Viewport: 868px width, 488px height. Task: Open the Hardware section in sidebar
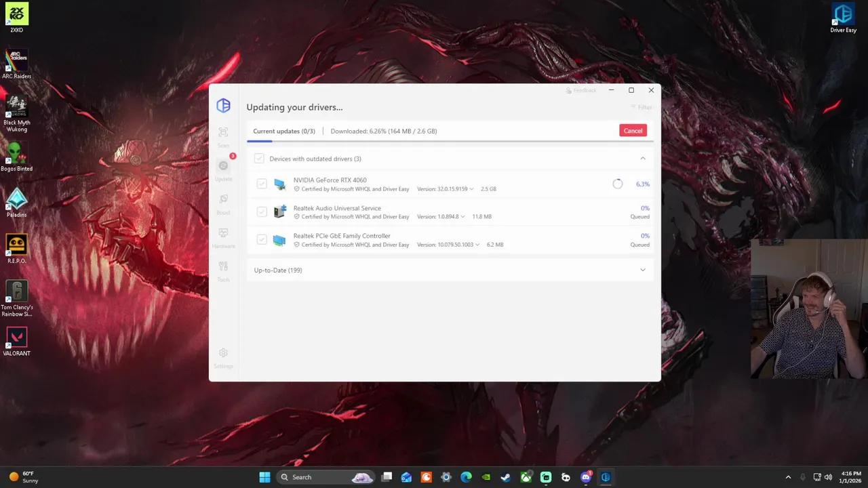tap(223, 237)
